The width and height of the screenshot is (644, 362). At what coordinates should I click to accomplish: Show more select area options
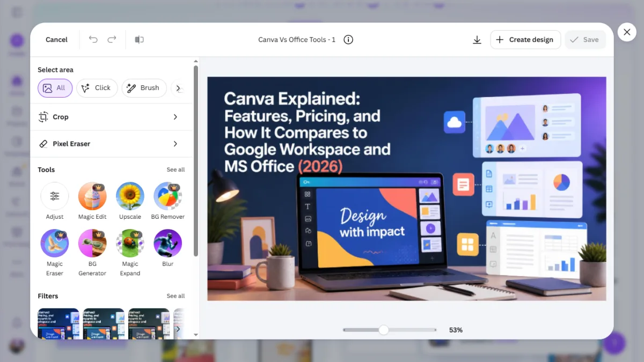coord(179,88)
